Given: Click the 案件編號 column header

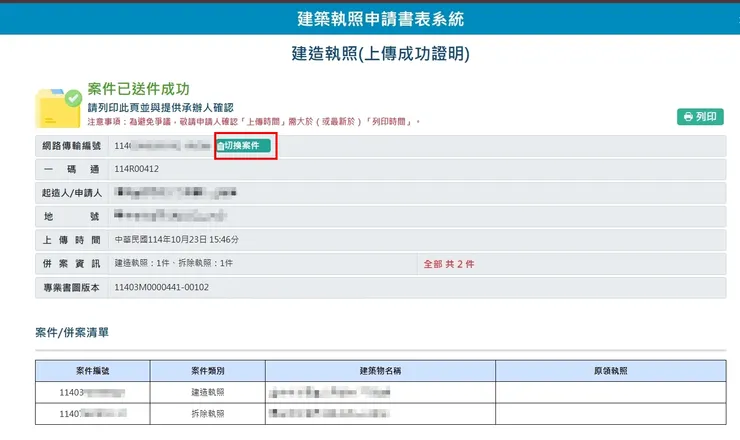Looking at the screenshot, I should click(92, 371).
